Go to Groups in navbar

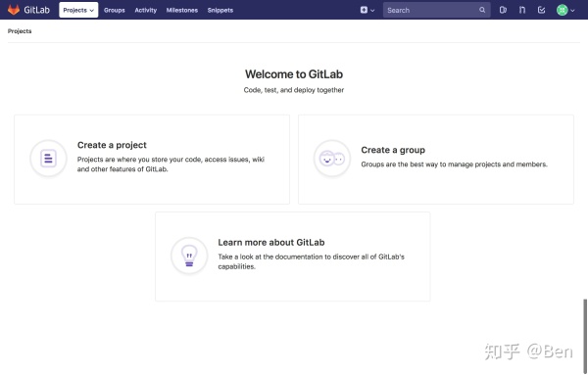(x=115, y=10)
